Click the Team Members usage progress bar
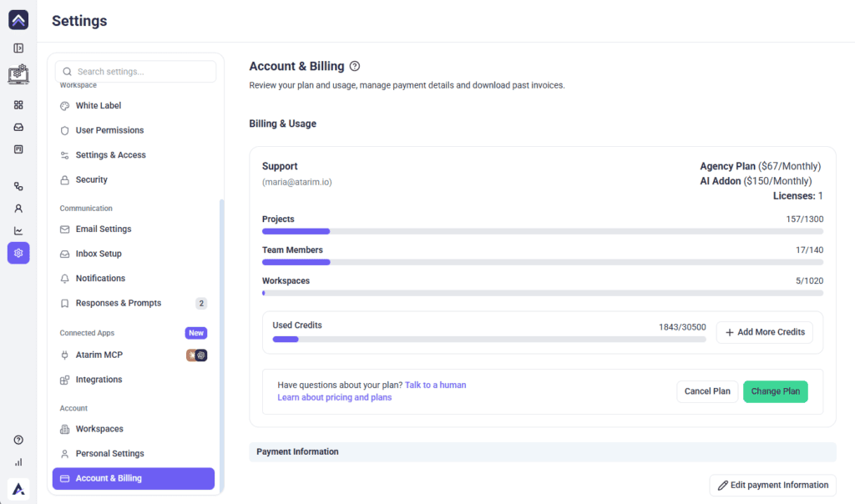The width and height of the screenshot is (855, 504). click(543, 262)
